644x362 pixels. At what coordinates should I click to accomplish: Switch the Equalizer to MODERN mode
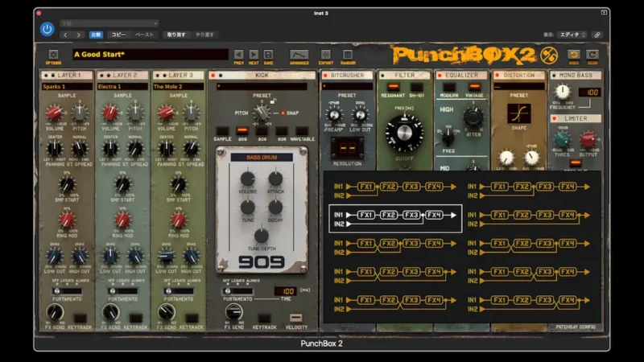tap(449, 87)
